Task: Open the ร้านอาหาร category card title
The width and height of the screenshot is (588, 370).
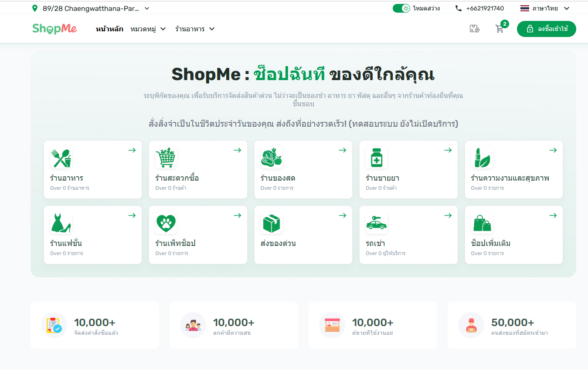Action: click(x=67, y=178)
